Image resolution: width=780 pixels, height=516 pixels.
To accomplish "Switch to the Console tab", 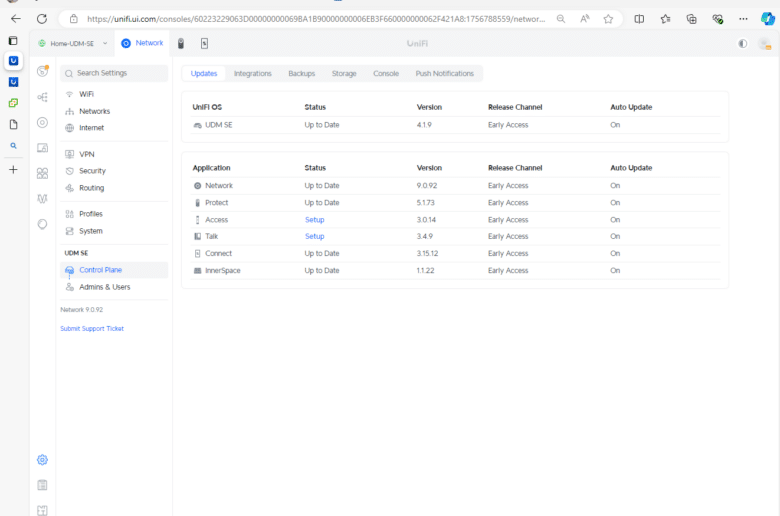I will (386, 73).
